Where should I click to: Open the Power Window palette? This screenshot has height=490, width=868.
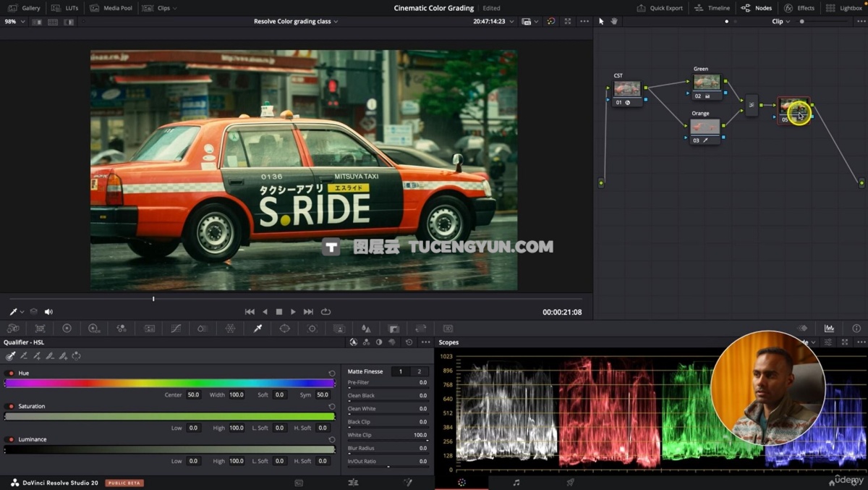(x=284, y=329)
